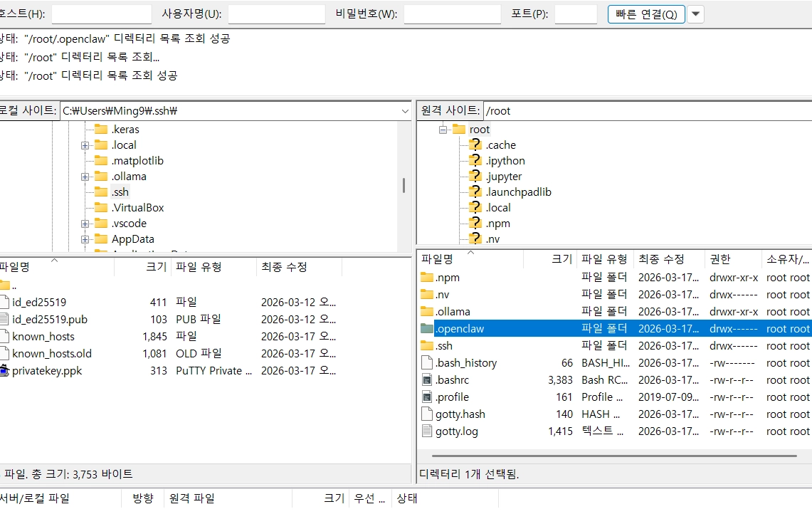Select the .npm folder icon in remote list

pos(427,277)
